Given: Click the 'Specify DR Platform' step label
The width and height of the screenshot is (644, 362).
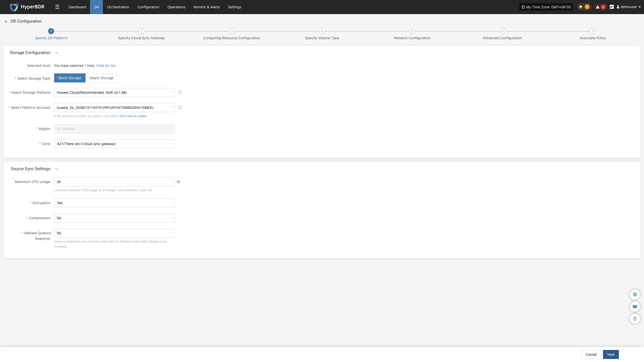Looking at the screenshot, I should click(51, 38).
